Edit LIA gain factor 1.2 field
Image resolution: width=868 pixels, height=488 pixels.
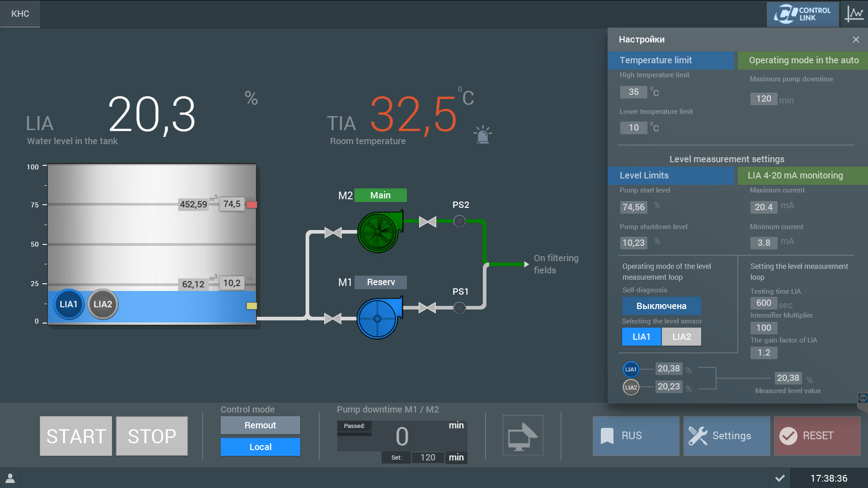[x=764, y=352]
